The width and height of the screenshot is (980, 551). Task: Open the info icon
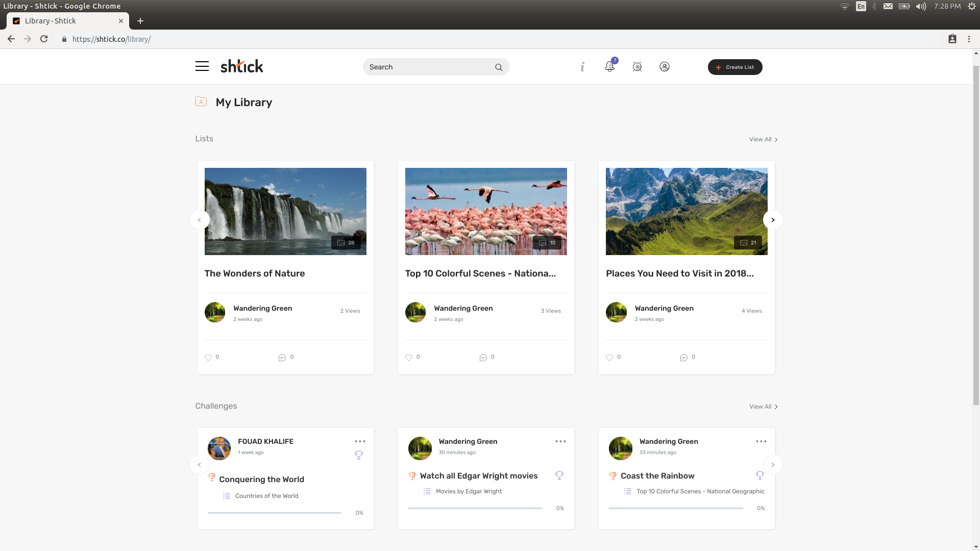[x=582, y=67]
